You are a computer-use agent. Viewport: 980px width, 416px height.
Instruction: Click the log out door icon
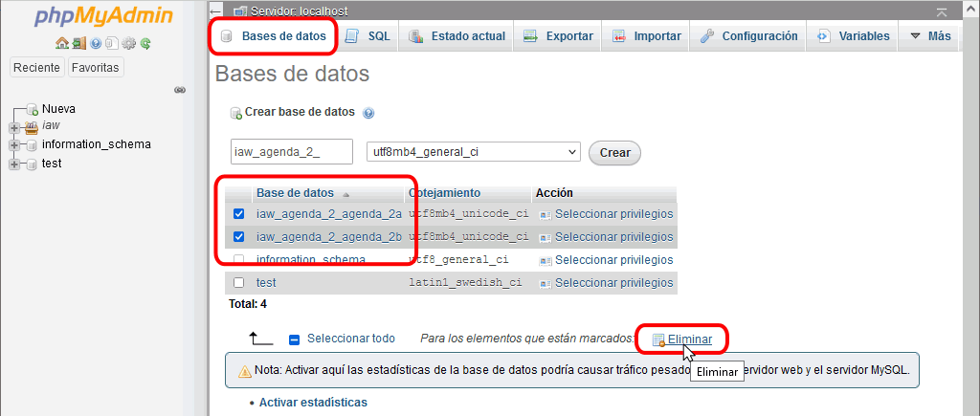(78, 43)
